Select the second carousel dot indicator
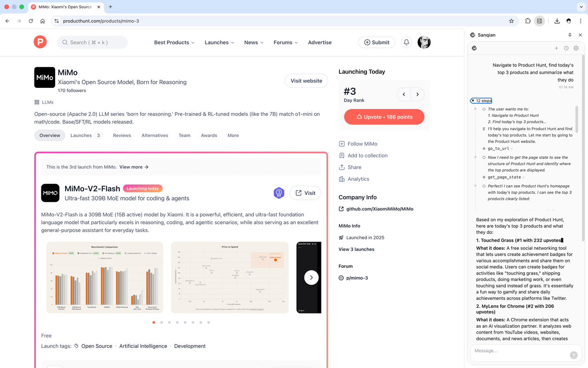This screenshot has height=368, width=588. 162,322
